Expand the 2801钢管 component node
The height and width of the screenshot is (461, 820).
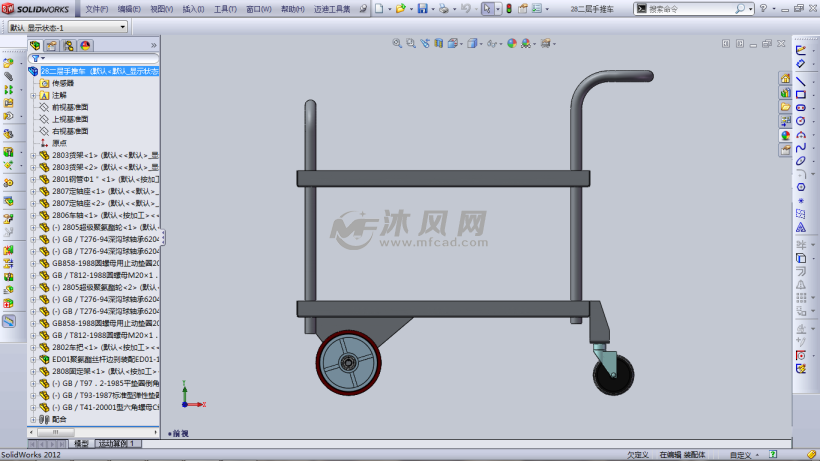[x=33, y=180]
